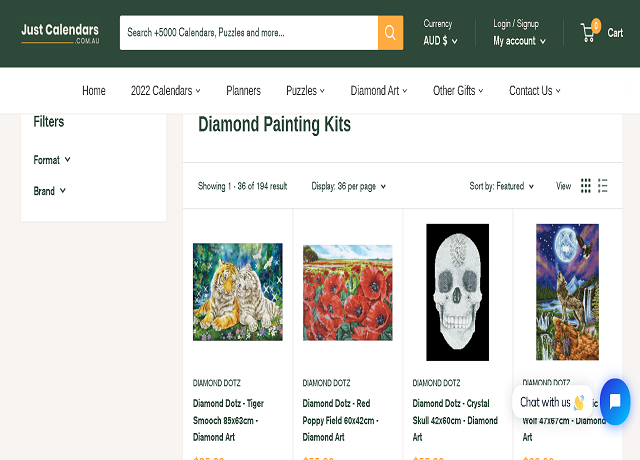This screenshot has height=460, width=640.
Task: Switch to list view icon
Action: pos(603,186)
